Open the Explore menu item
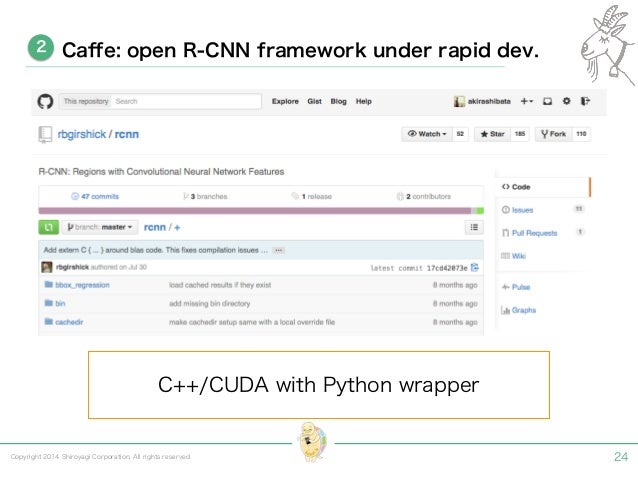638x479 pixels. [285, 101]
